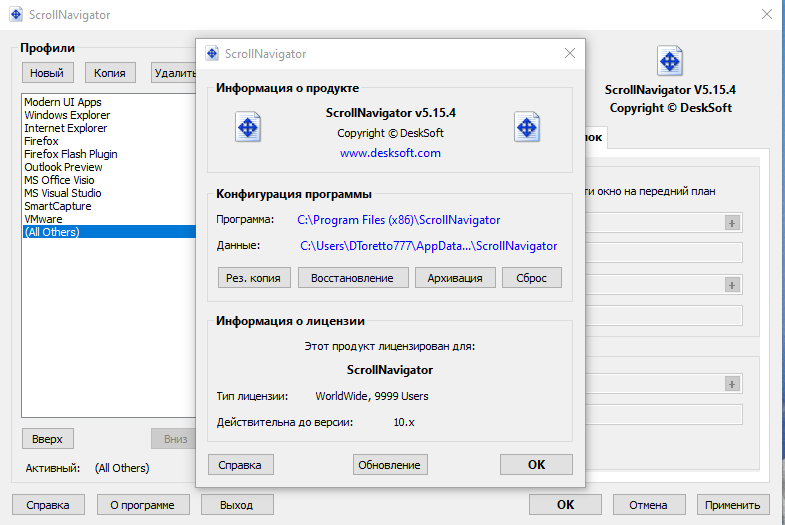Click the Архивация button
This screenshot has width=785, height=525.
(x=455, y=278)
